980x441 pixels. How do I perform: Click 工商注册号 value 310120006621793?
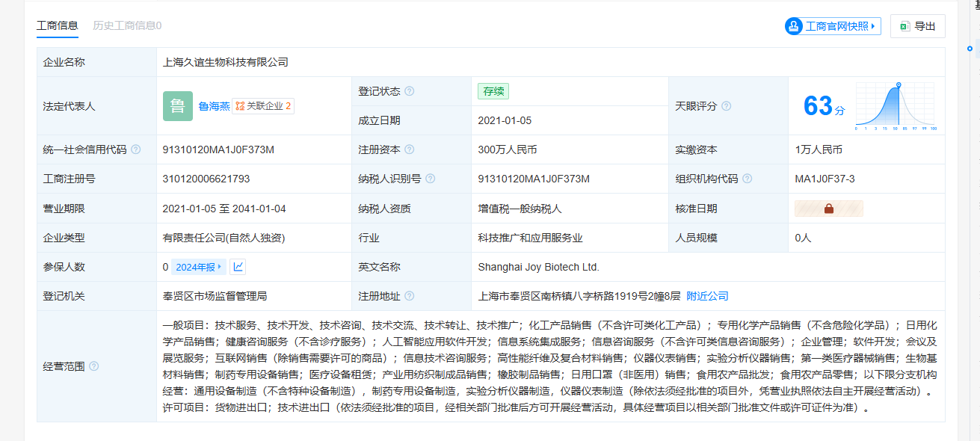(206, 179)
